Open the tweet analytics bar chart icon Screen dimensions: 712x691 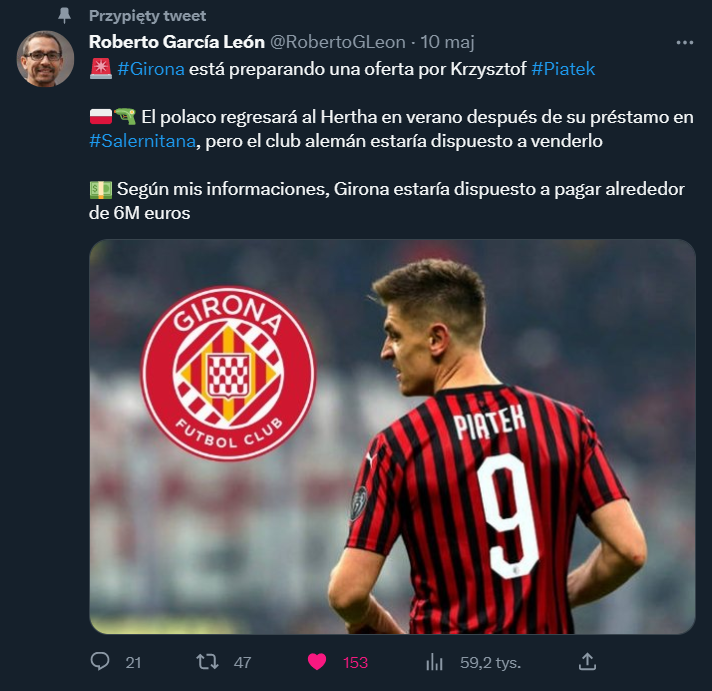pyautogui.click(x=434, y=662)
